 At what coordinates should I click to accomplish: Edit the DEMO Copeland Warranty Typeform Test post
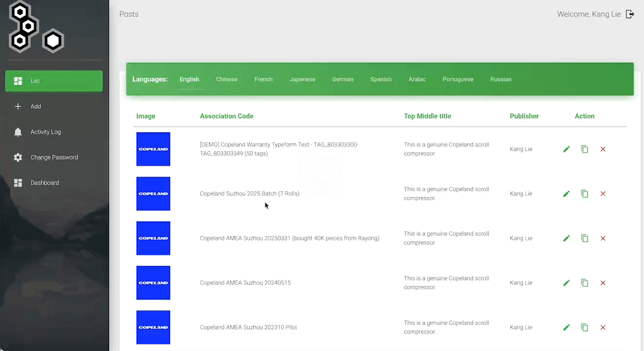pyautogui.click(x=566, y=149)
